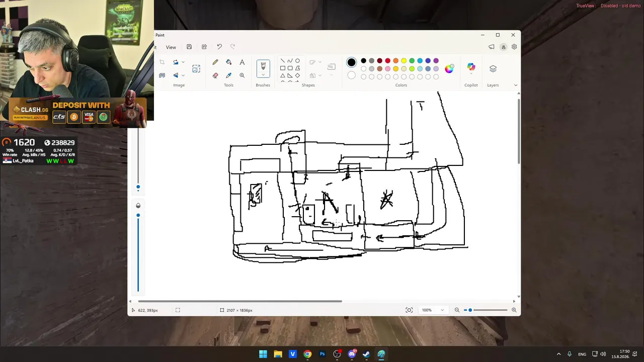
Task: Choose the Oval shape
Action: point(297,61)
